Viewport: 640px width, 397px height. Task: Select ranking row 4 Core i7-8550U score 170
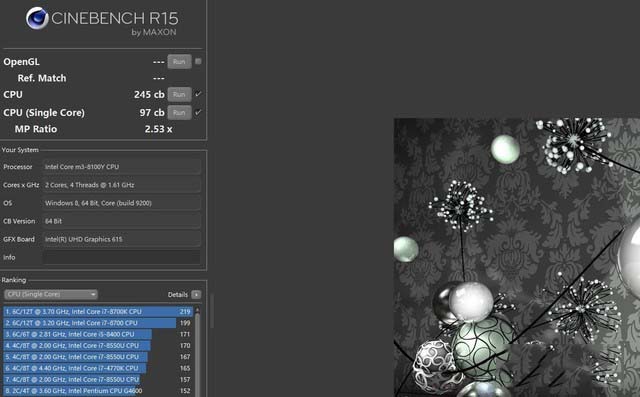[98, 346]
